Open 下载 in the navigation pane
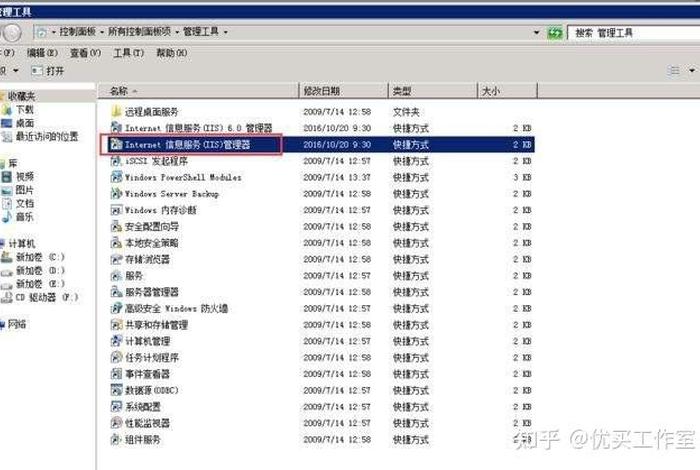This screenshot has height=470, width=700. [25, 109]
